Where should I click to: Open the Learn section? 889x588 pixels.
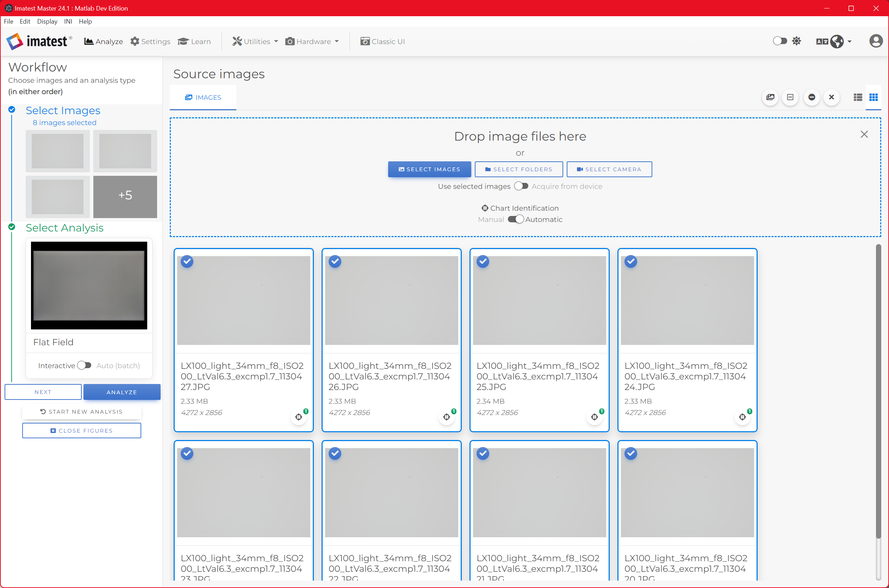[194, 41]
